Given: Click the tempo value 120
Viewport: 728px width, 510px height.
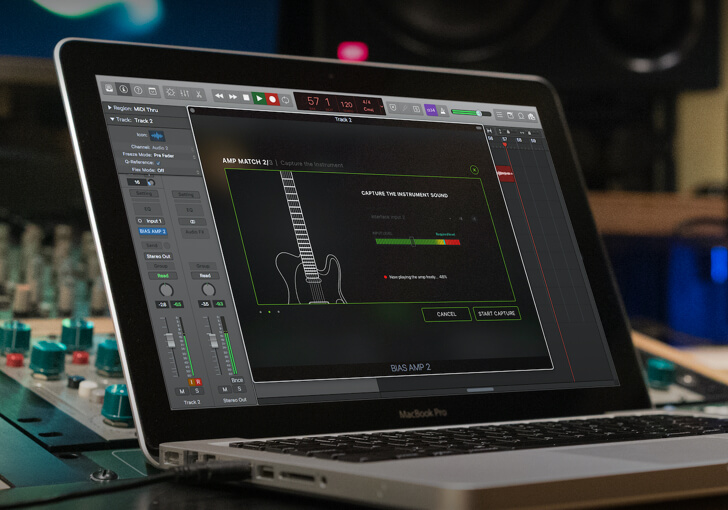Looking at the screenshot, I should (x=346, y=105).
